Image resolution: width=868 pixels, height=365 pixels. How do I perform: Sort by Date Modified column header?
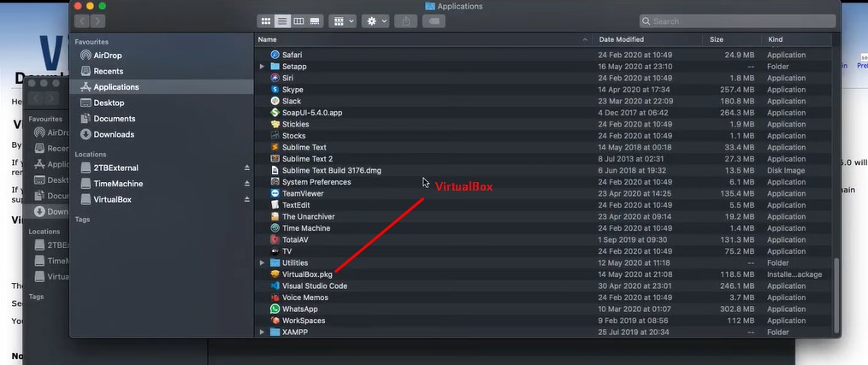pyautogui.click(x=647, y=39)
